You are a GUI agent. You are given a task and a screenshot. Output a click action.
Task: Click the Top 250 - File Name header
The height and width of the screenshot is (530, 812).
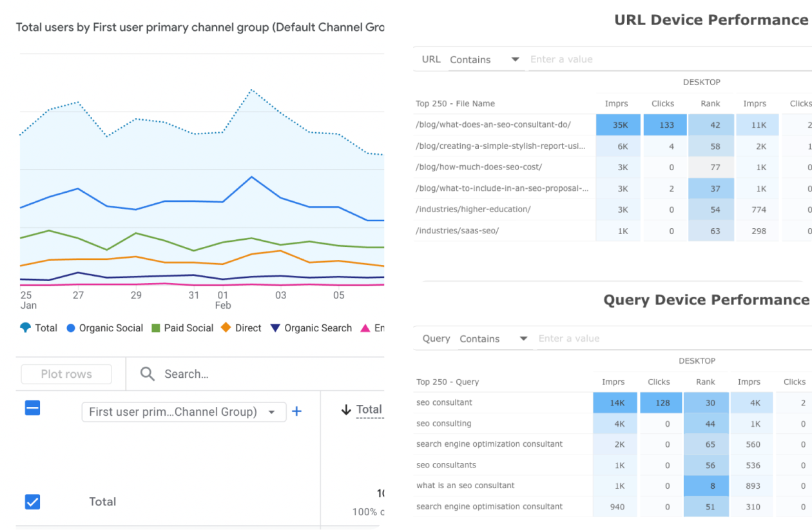455,103
